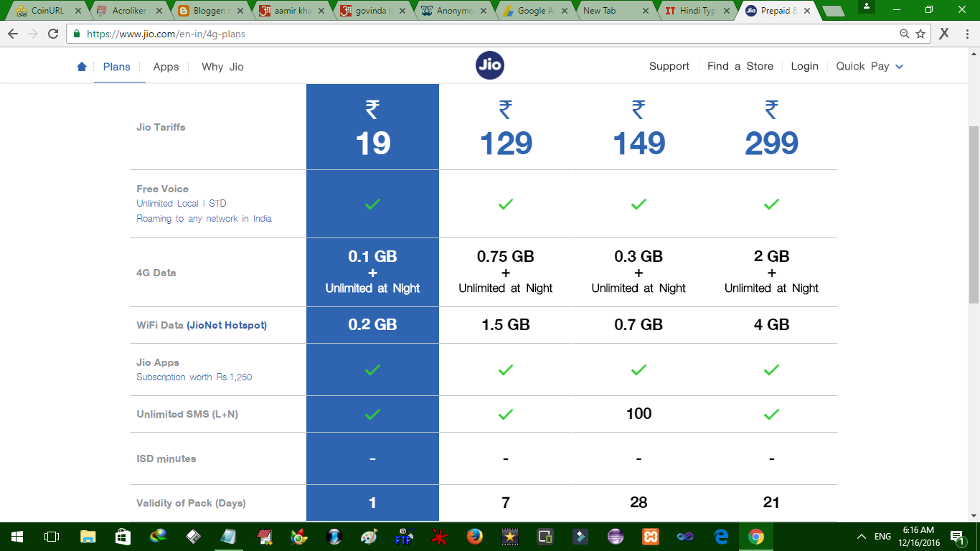Open XAMPP from taskbar
Viewport: 980px width, 551px height.
pyautogui.click(x=650, y=537)
